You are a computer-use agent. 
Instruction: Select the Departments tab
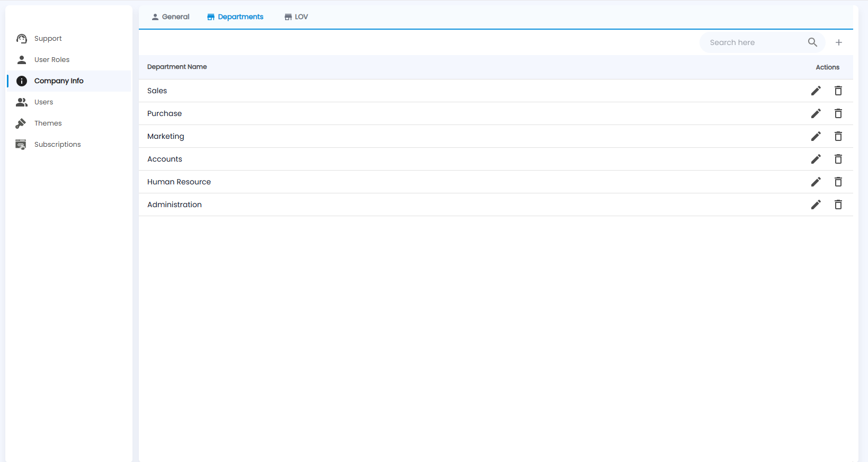point(235,17)
